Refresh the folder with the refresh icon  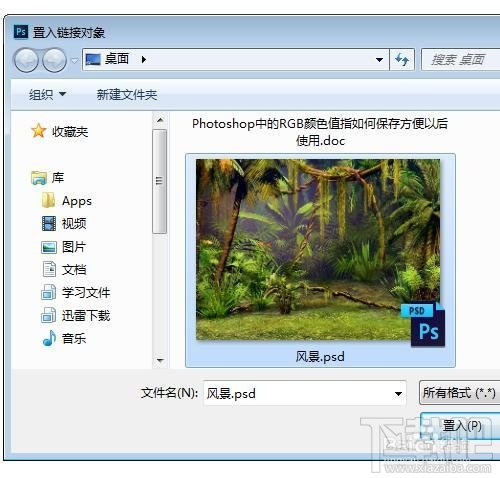point(402,60)
